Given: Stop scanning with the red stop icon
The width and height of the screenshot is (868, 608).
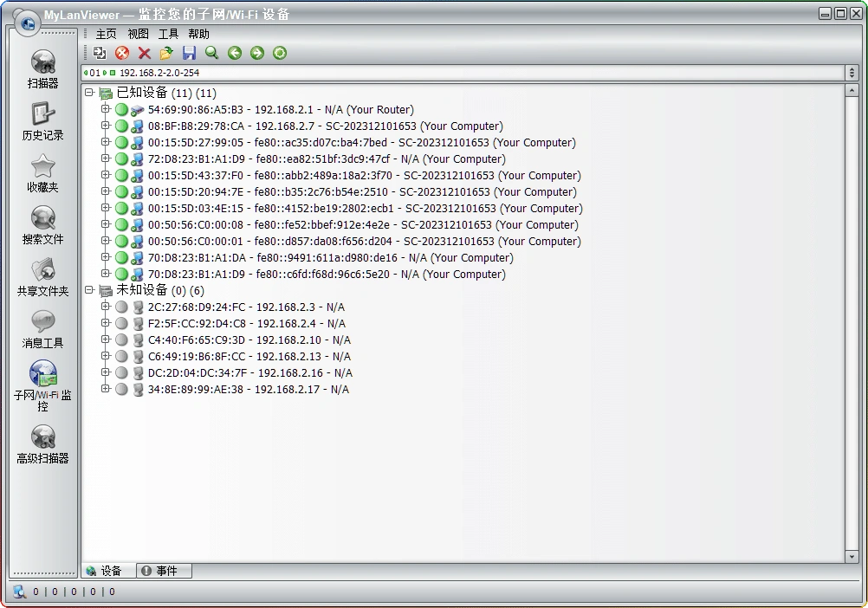Looking at the screenshot, I should (x=121, y=53).
